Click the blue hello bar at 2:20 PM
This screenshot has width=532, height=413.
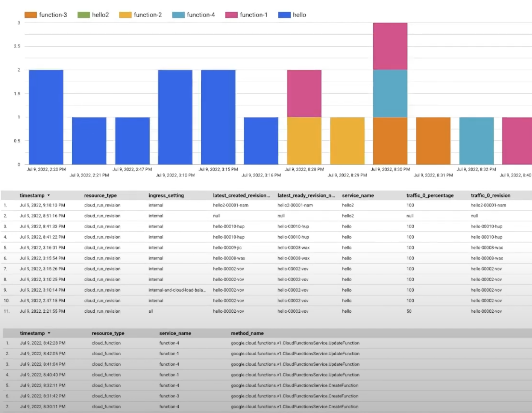(x=46, y=117)
